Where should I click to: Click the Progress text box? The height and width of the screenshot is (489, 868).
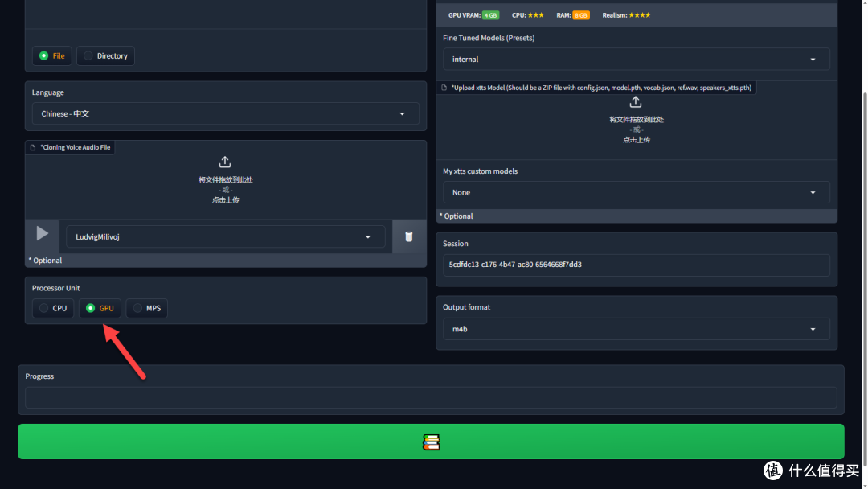coord(431,397)
